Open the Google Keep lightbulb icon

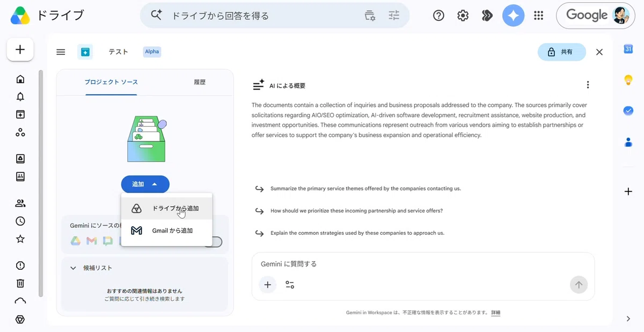pyautogui.click(x=628, y=80)
